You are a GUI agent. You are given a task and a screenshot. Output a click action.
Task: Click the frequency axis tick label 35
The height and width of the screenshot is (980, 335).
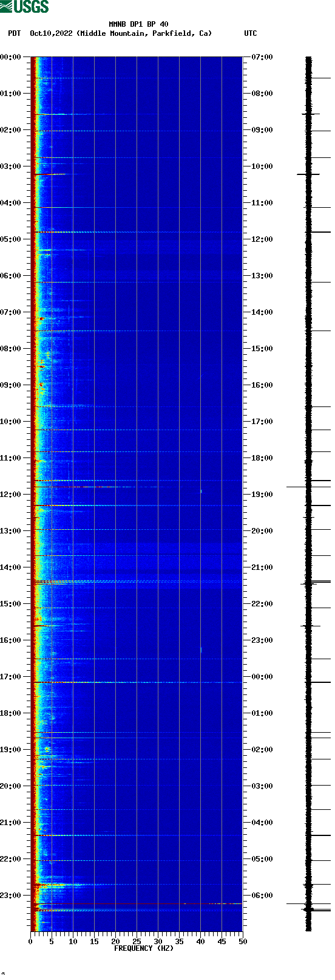click(x=179, y=942)
